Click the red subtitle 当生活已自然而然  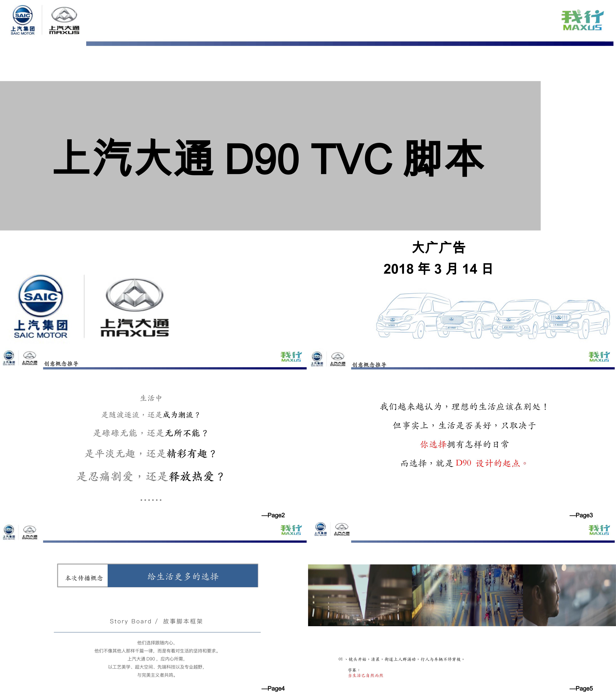pos(366,675)
